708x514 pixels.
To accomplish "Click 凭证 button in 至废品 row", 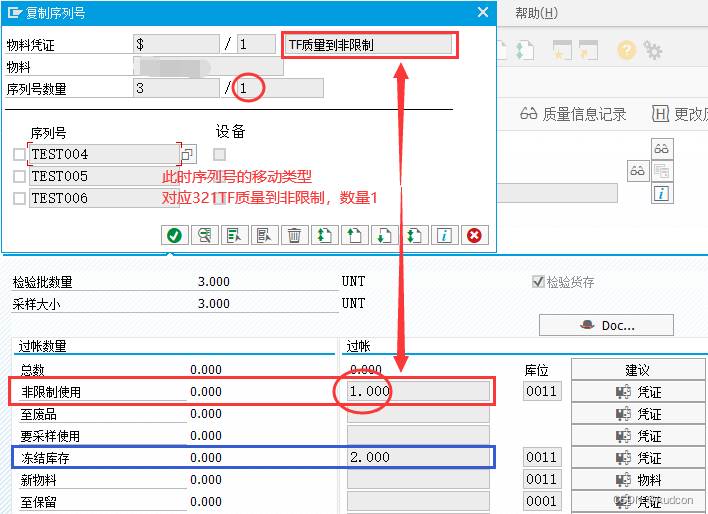I will click(x=638, y=414).
